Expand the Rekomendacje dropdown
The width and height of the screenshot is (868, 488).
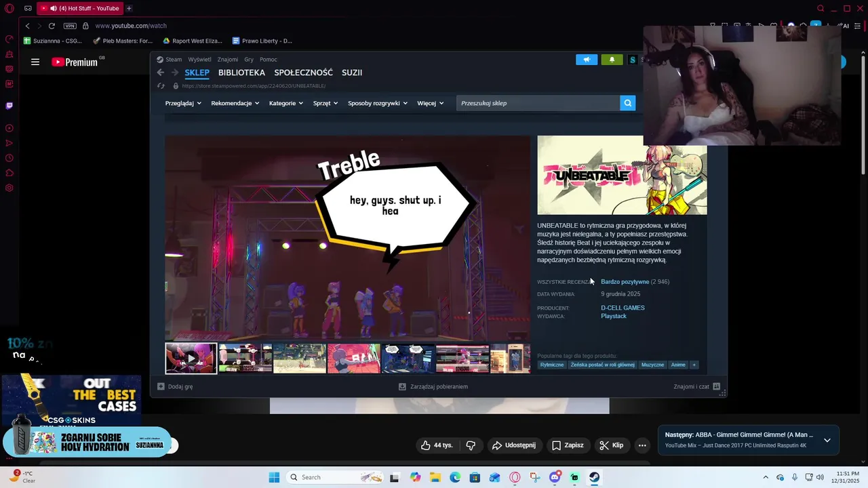pos(235,103)
